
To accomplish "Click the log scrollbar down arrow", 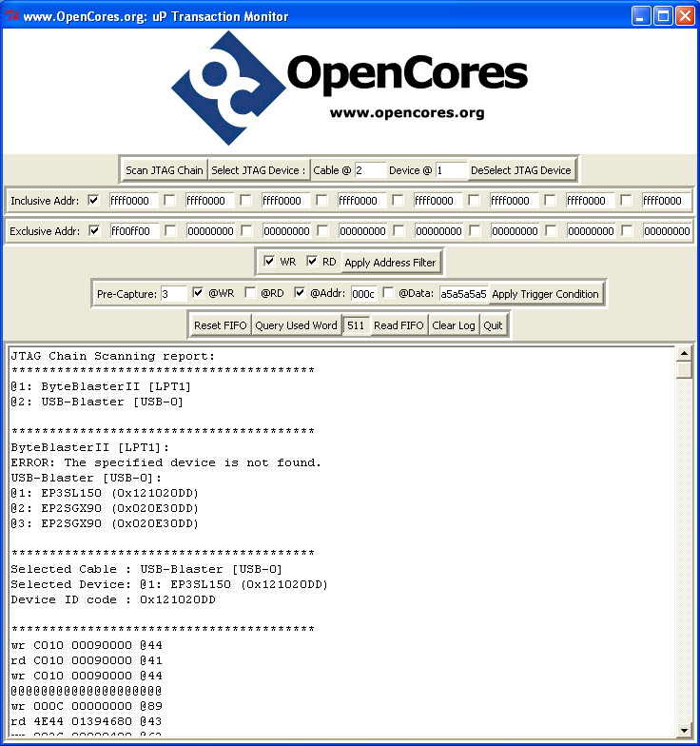I will (x=684, y=730).
